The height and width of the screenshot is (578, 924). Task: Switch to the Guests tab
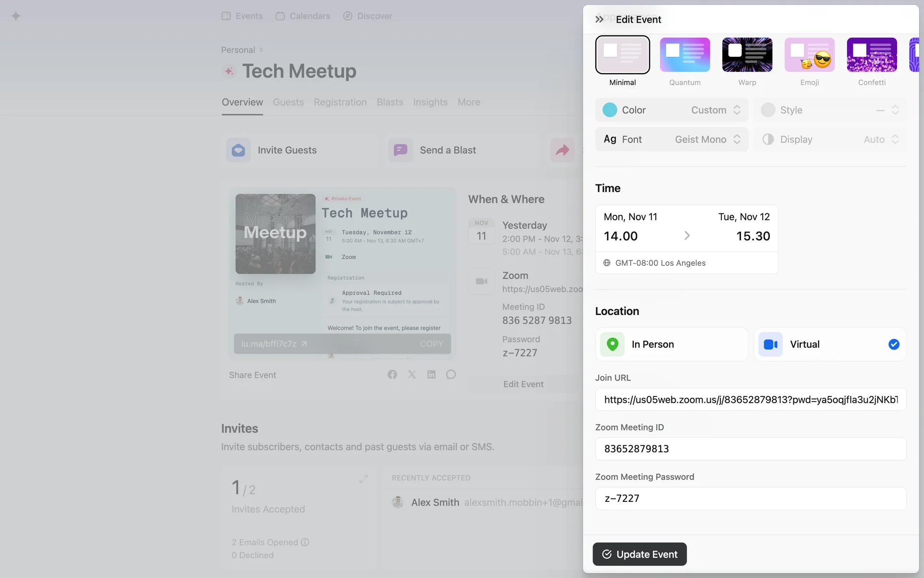tap(288, 102)
